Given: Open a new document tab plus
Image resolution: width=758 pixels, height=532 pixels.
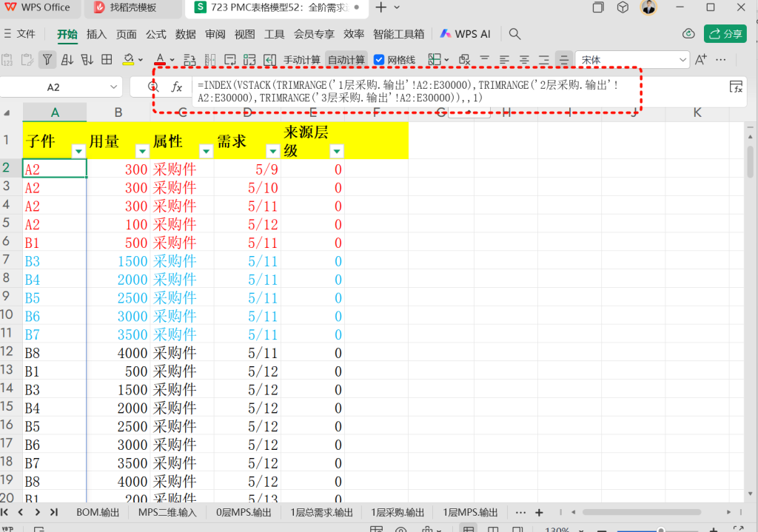Looking at the screenshot, I should coord(381,7).
